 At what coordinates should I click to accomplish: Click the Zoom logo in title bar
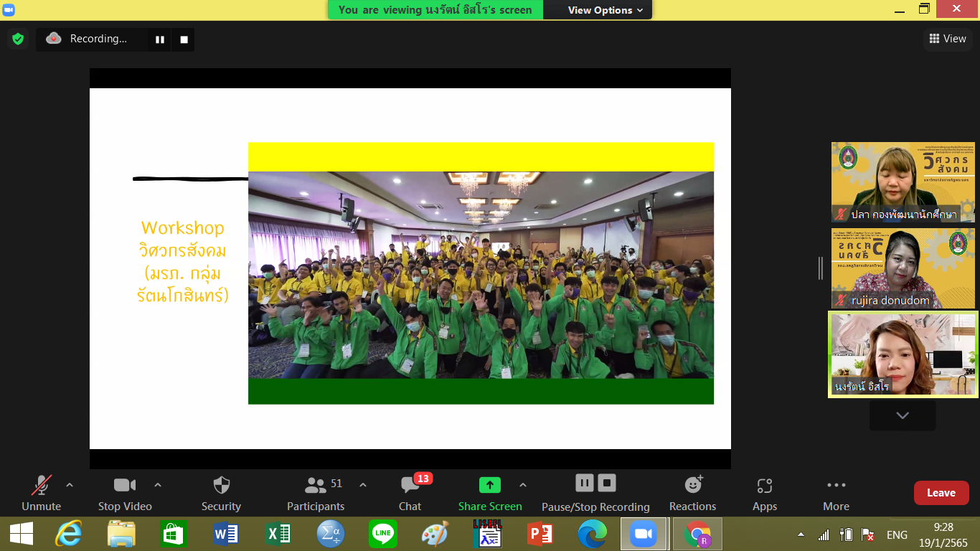(x=9, y=9)
